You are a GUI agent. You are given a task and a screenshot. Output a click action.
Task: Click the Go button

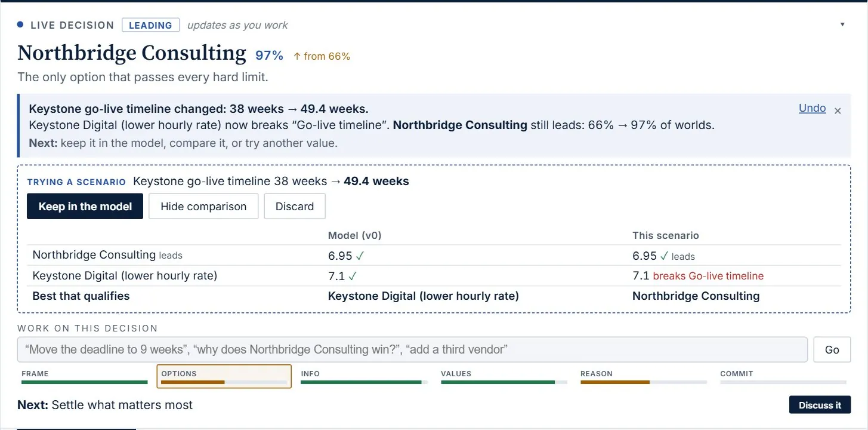coord(832,349)
